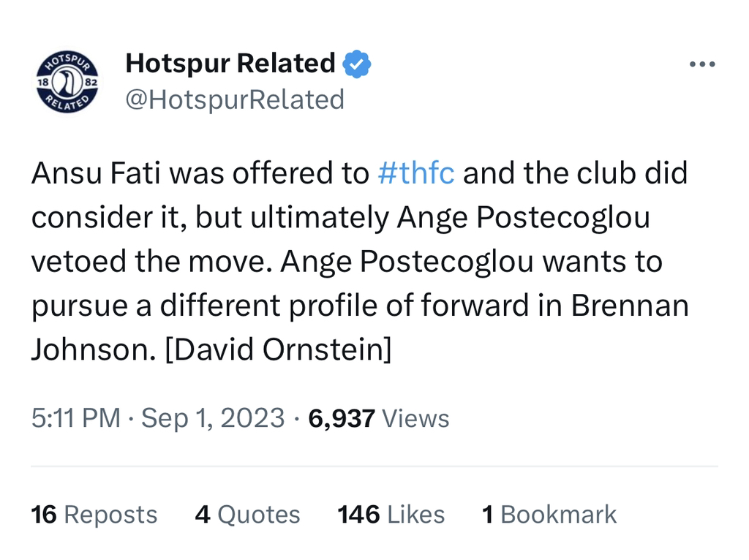Click the [David Ornstein] attribution text
The height and width of the screenshot is (560, 749).
tap(278, 349)
